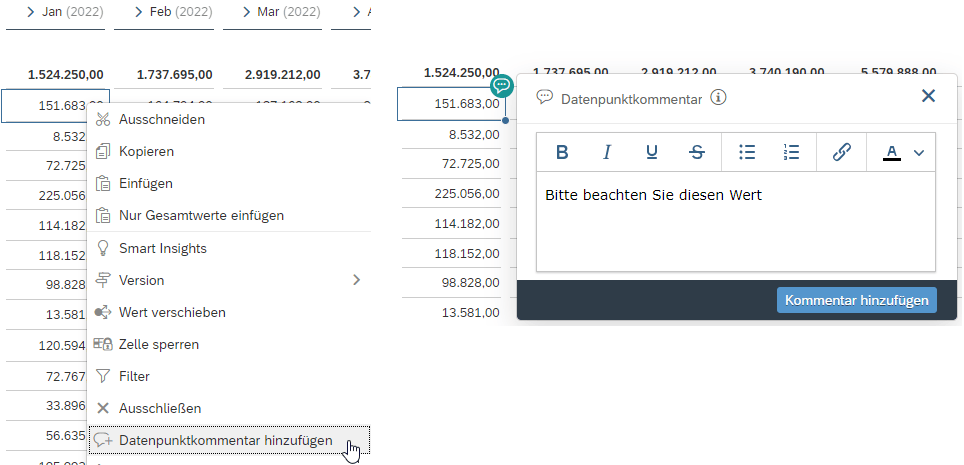The width and height of the screenshot is (964, 465).
Task: Pick the font color swatch A
Action: [892, 152]
